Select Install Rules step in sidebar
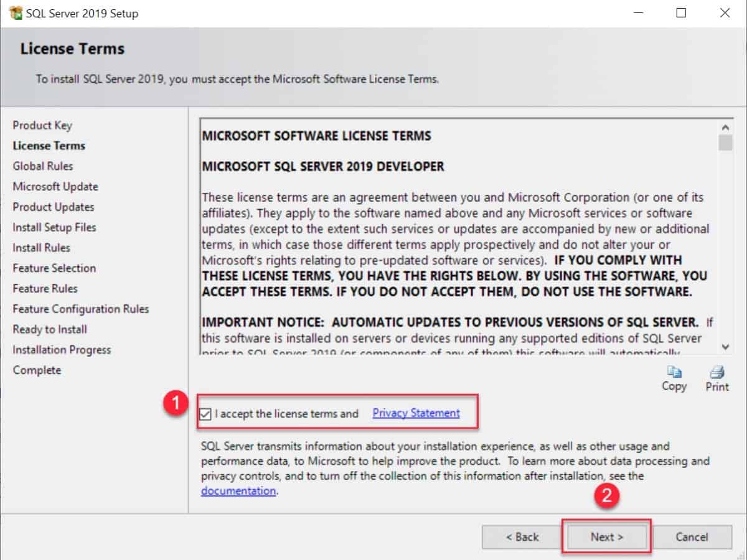 (41, 248)
